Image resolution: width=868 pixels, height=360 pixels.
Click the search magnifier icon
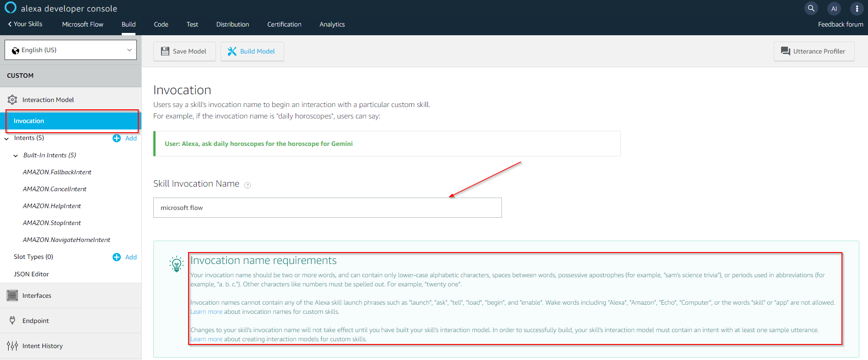tap(811, 8)
